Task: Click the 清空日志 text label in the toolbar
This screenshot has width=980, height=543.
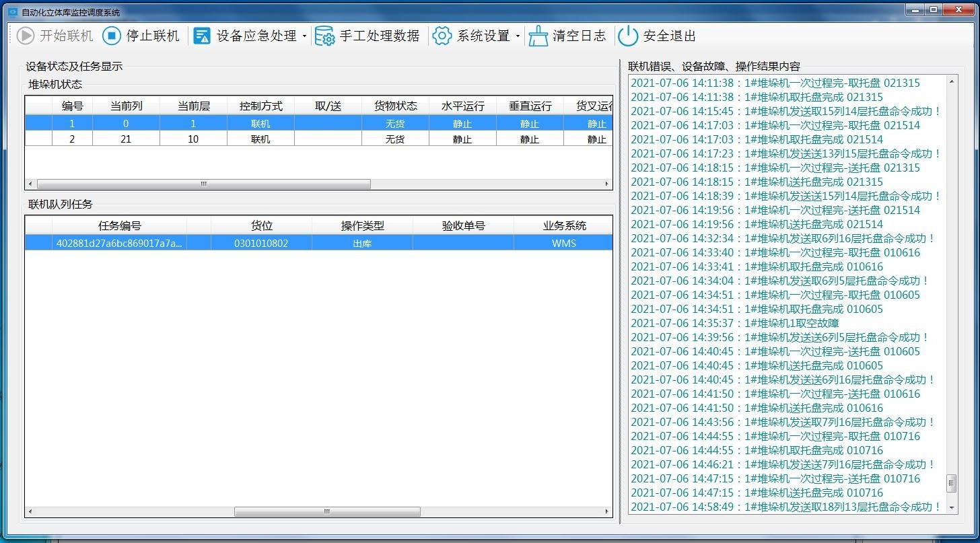Action: click(579, 36)
